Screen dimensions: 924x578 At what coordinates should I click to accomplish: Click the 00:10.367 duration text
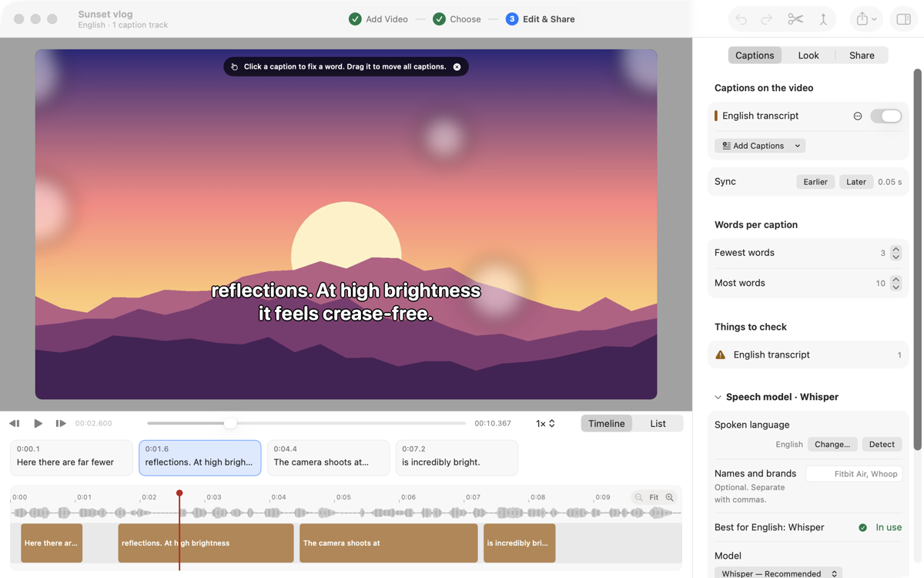pyautogui.click(x=493, y=423)
